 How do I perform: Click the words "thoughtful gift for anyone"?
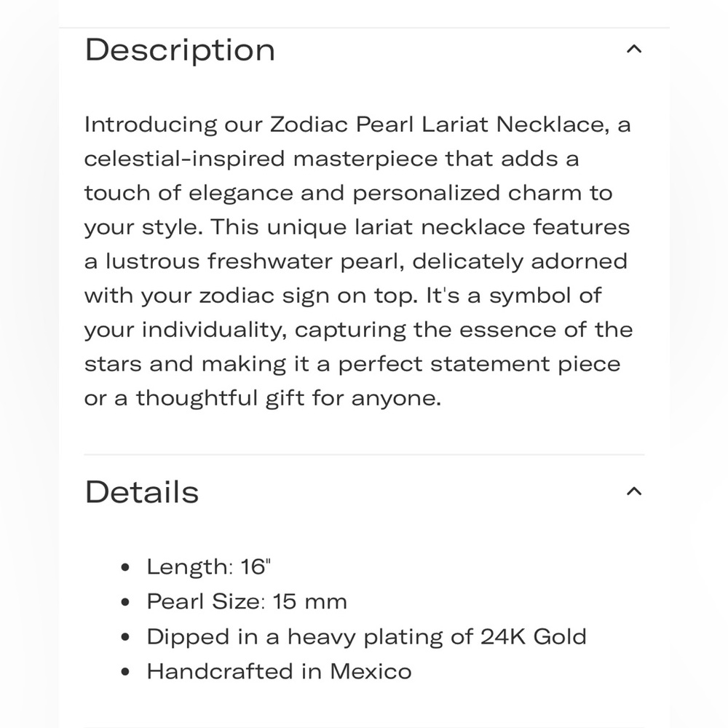[287, 398]
